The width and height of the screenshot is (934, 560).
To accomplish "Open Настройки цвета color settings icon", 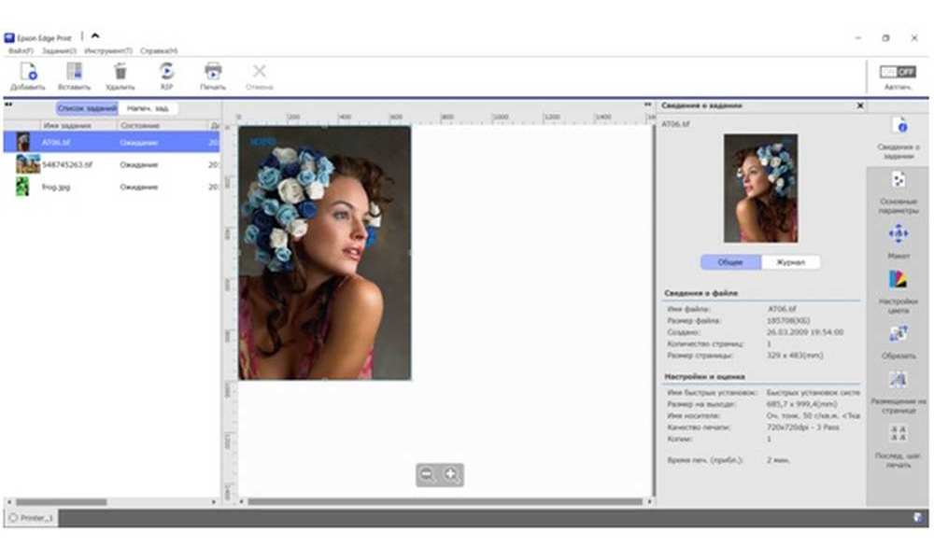I will 898,280.
